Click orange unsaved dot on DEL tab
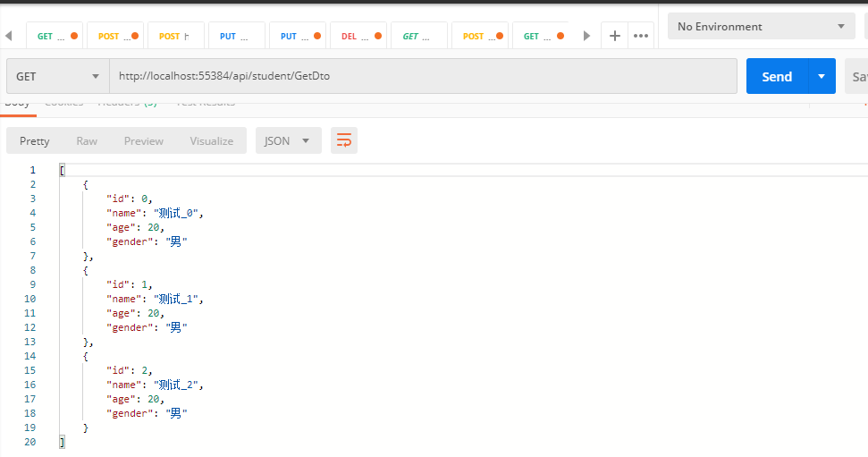This screenshot has width=868, height=457. click(378, 36)
